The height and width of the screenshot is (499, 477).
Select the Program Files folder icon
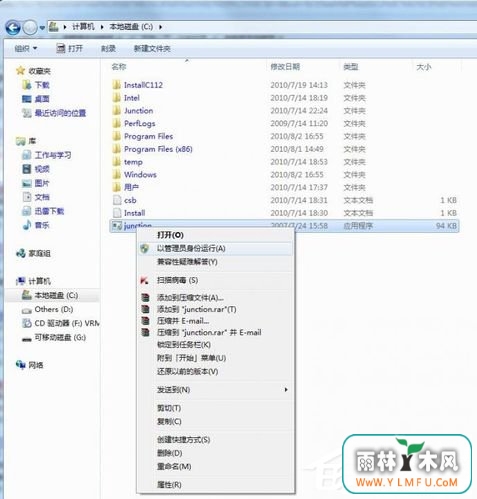117,136
